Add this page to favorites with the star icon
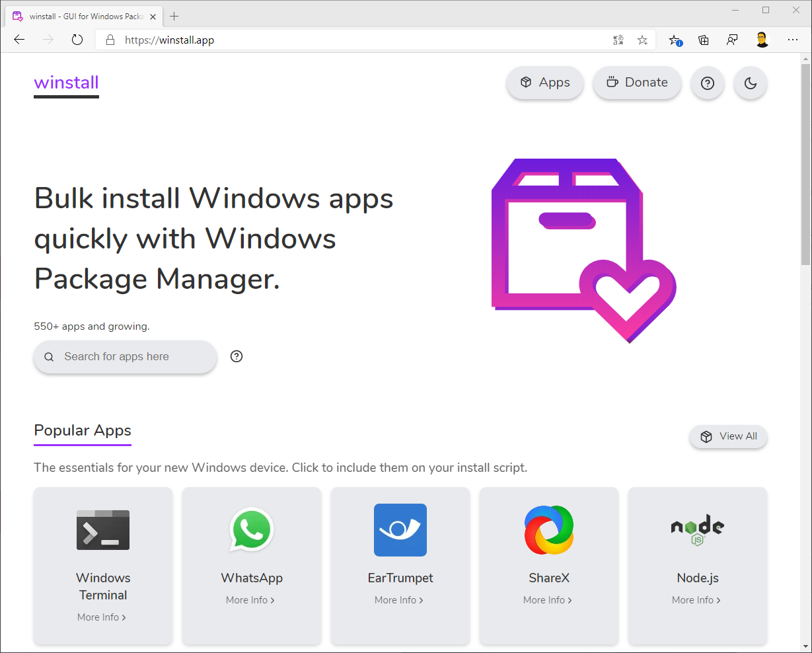Image resolution: width=812 pixels, height=653 pixels. (x=642, y=40)
